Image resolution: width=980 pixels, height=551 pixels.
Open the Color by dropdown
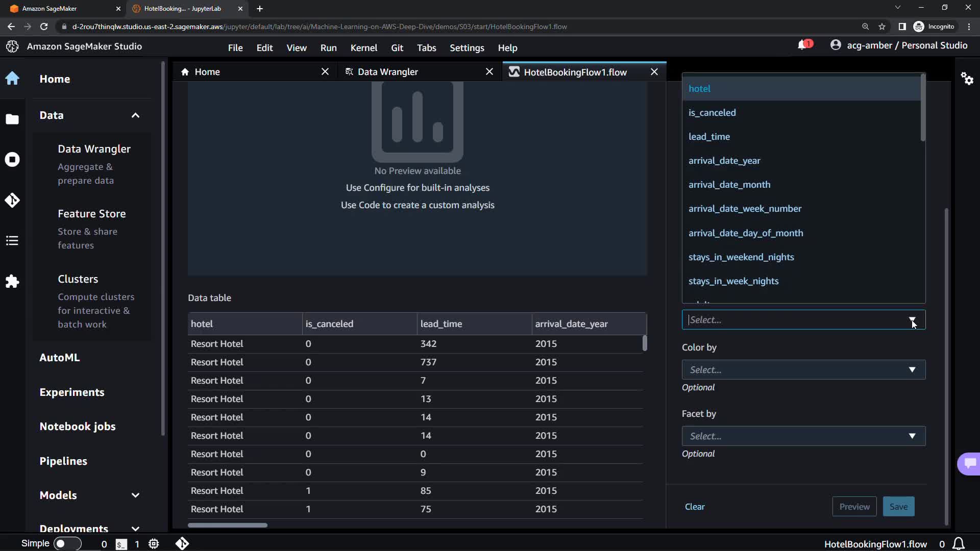(x=803, y=370)
